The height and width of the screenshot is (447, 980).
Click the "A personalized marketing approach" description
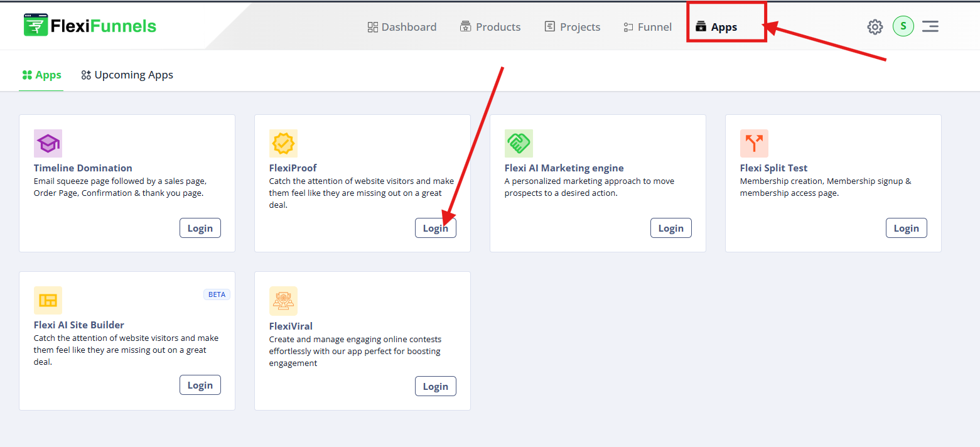pos(590,187)
